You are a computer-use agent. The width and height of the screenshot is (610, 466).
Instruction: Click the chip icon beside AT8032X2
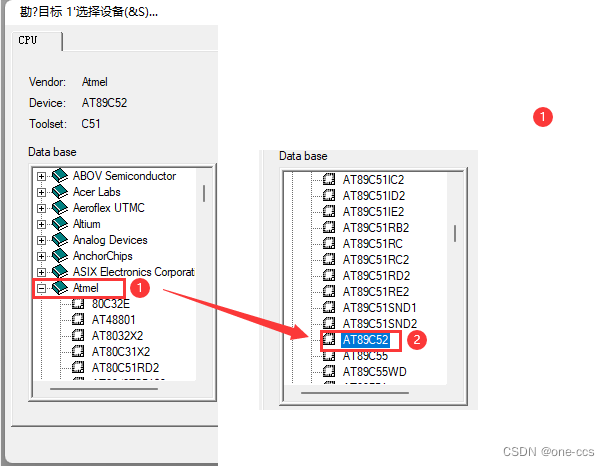78,335
